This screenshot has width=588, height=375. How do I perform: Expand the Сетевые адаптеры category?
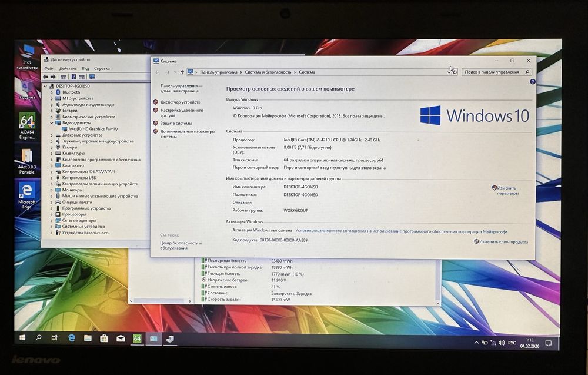click(52, 221)
